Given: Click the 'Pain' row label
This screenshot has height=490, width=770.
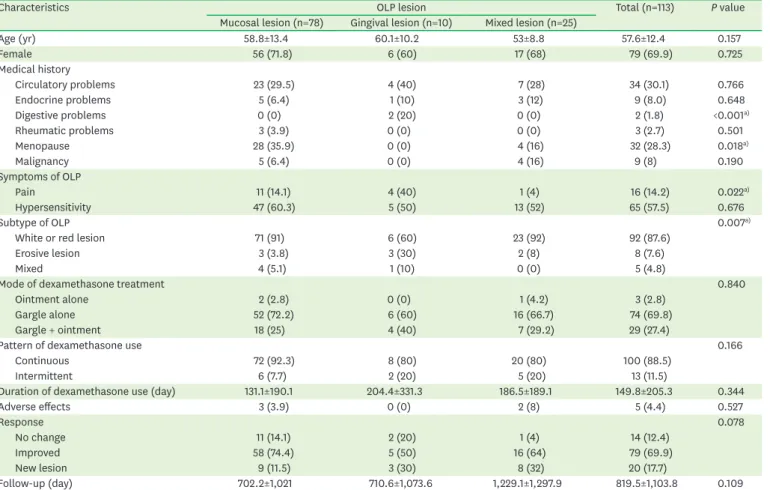Looking at the screenshot, I should point(25,192).
